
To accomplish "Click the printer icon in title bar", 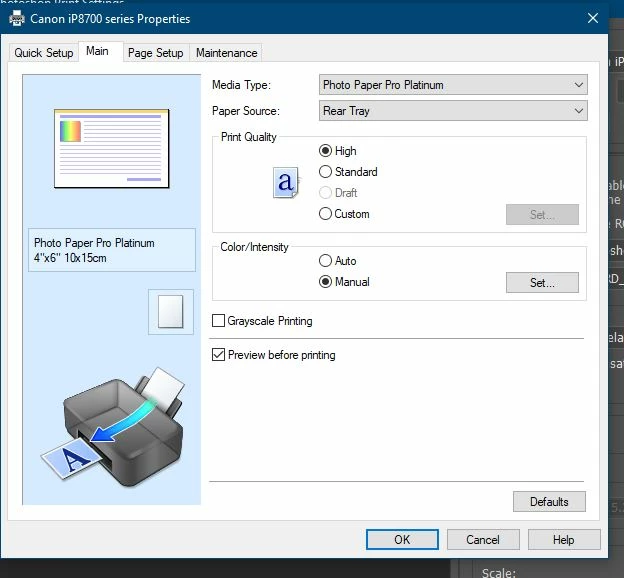I will click(17, 18).
